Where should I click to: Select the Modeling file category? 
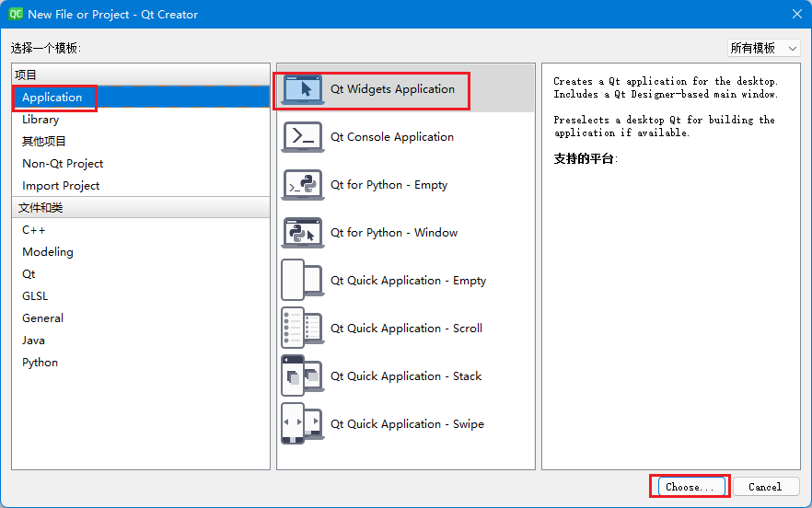[x=141, y=252]
